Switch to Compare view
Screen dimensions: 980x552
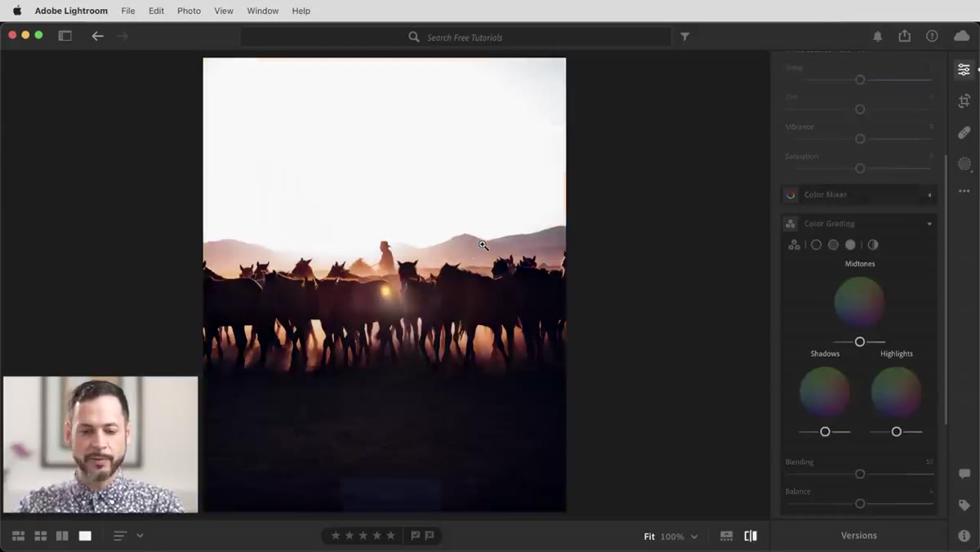tap(62, 536)
